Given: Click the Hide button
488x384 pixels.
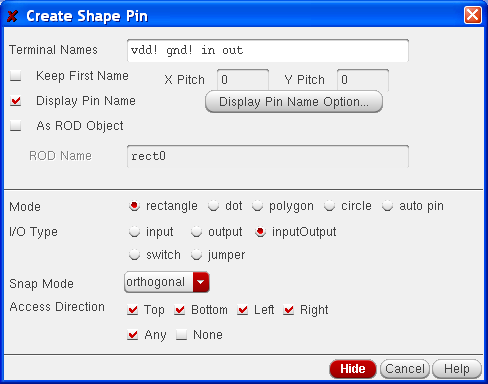Looking at the screenshot, I should (x=353, y=369).
